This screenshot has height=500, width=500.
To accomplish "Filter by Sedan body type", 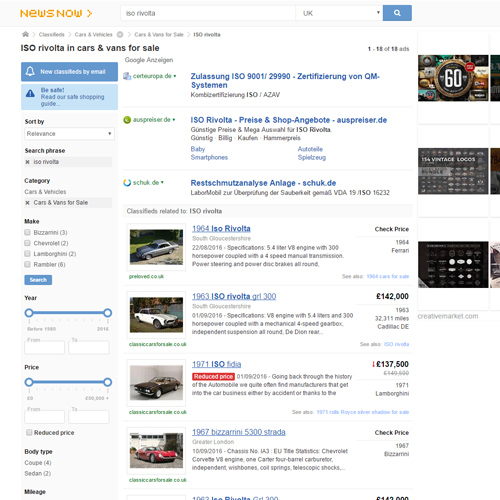I will (x=38, y=473).
